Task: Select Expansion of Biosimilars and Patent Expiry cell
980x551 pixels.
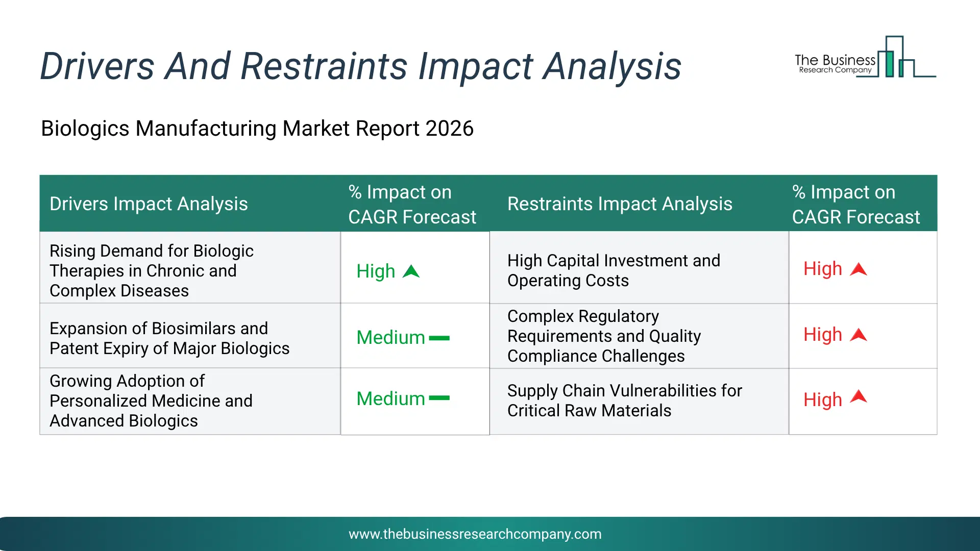Action: (x=190, y=336)
